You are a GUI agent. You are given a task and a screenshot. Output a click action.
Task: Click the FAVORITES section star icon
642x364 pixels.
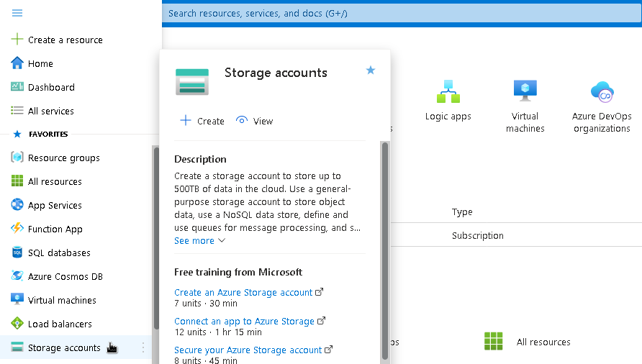(17, 134)
